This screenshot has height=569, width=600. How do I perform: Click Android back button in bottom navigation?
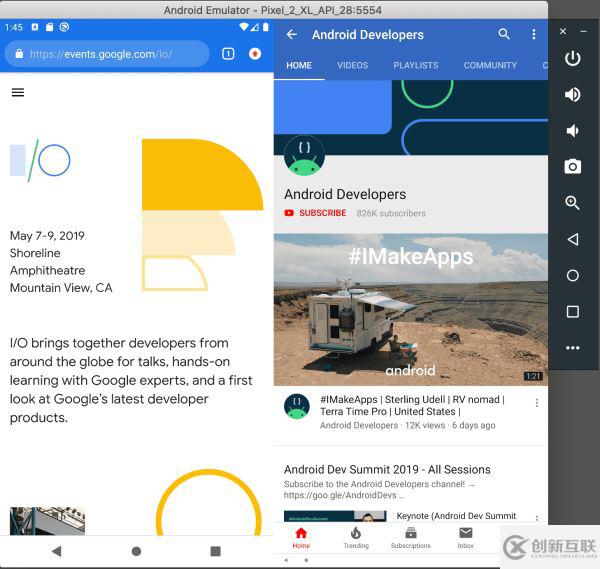pos(57,551)
